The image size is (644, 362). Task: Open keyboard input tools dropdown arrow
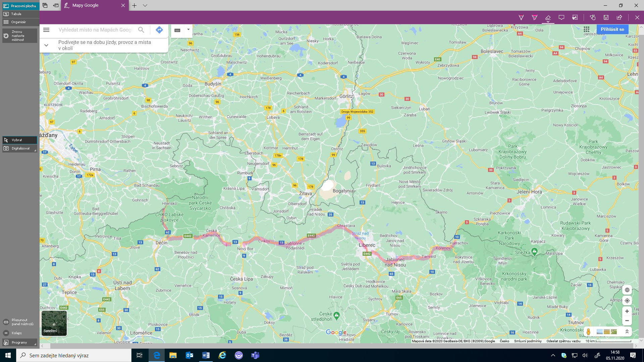coord(189,29)
